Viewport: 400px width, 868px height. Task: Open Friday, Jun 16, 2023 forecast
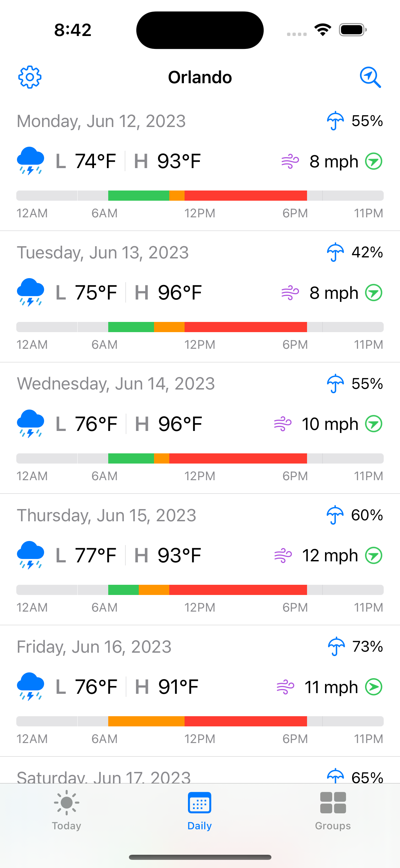[94, 647]
